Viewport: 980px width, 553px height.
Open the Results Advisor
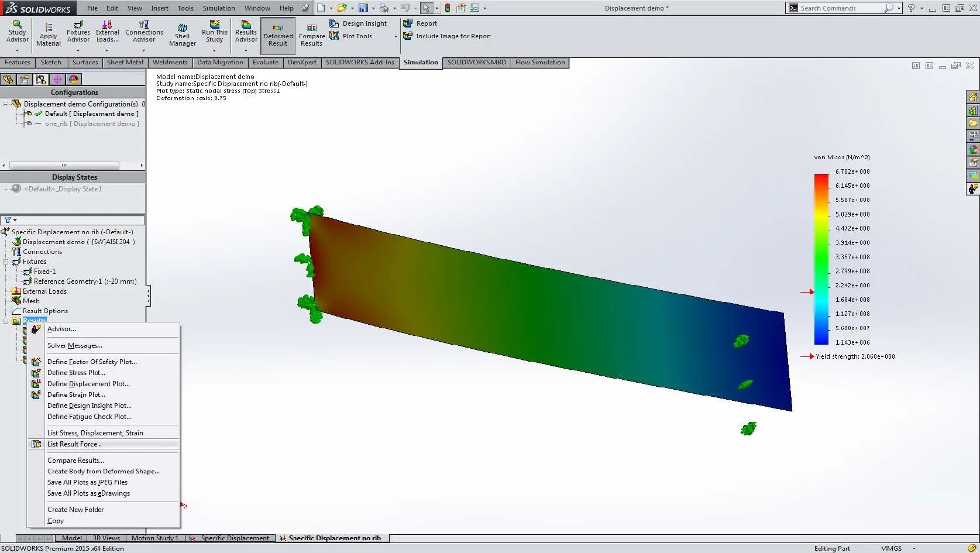246,32
